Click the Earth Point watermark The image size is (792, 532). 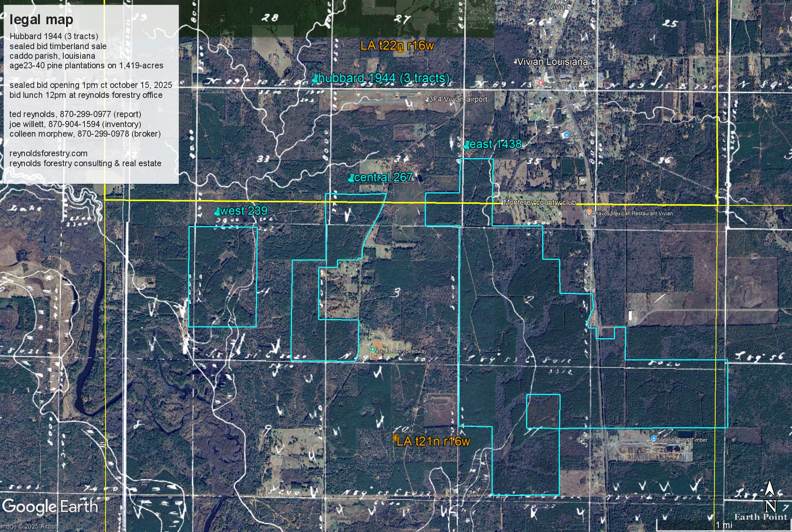[760, 517]
